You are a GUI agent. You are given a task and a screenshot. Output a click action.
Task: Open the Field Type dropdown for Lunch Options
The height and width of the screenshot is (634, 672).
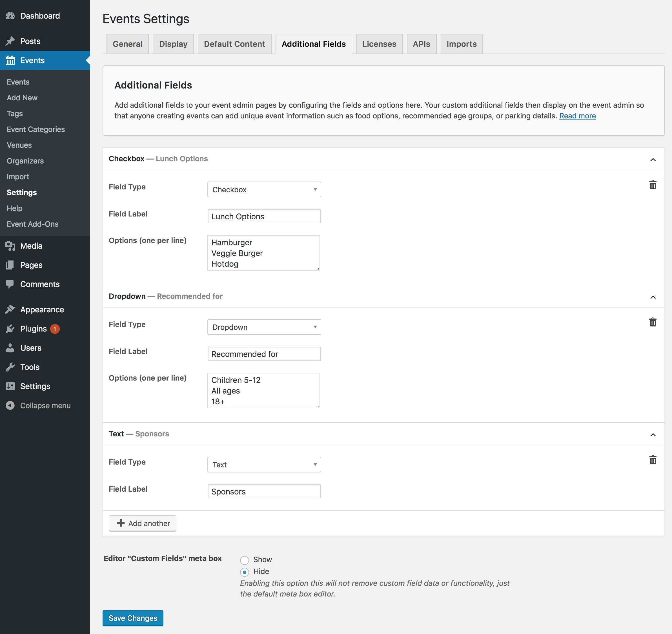264,189
